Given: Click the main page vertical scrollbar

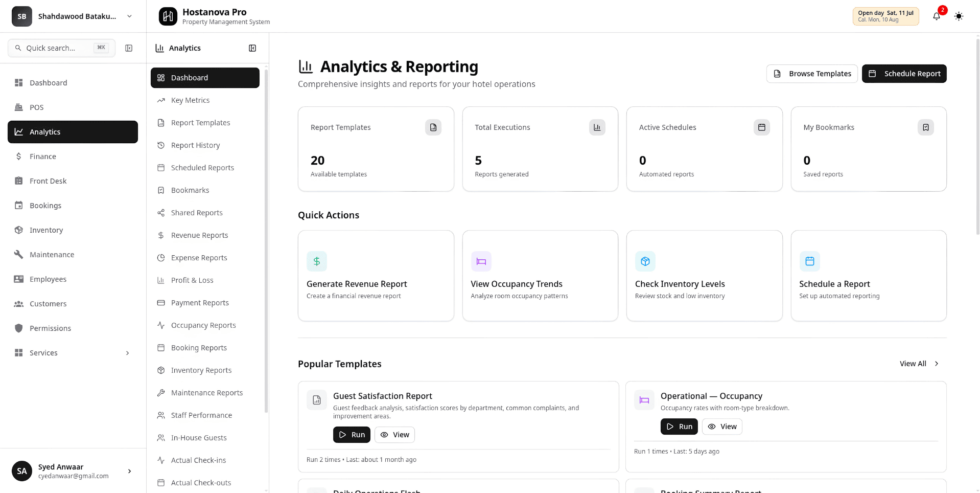Looking at the screenshot, I should 977,136.
